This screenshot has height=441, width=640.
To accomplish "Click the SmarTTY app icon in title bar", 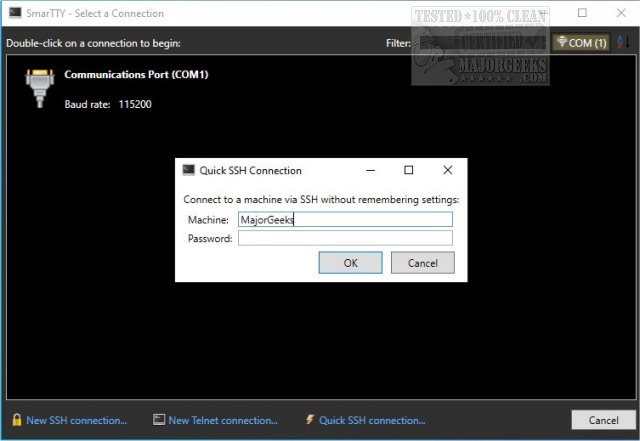I will tap(15, 13).
